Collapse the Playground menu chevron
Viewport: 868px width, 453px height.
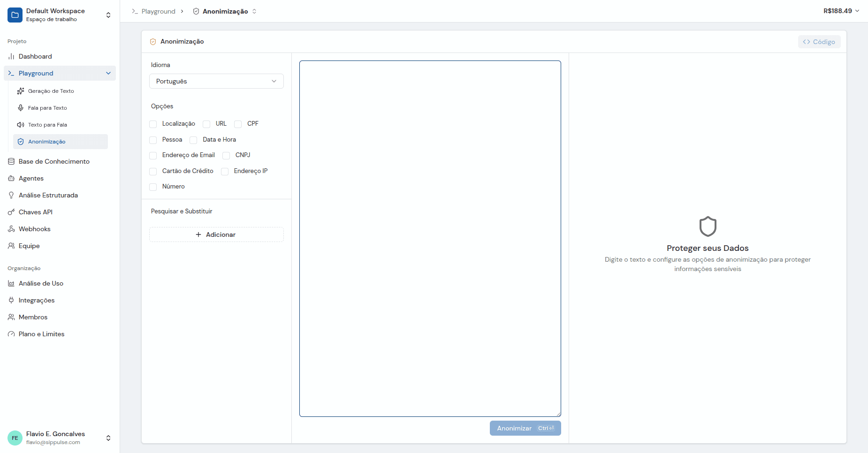[108, 73]
